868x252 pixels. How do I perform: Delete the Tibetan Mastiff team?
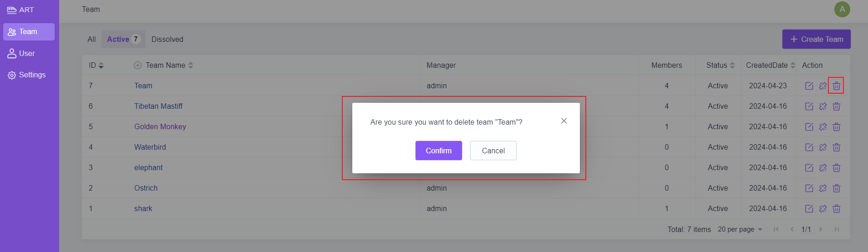836,106
